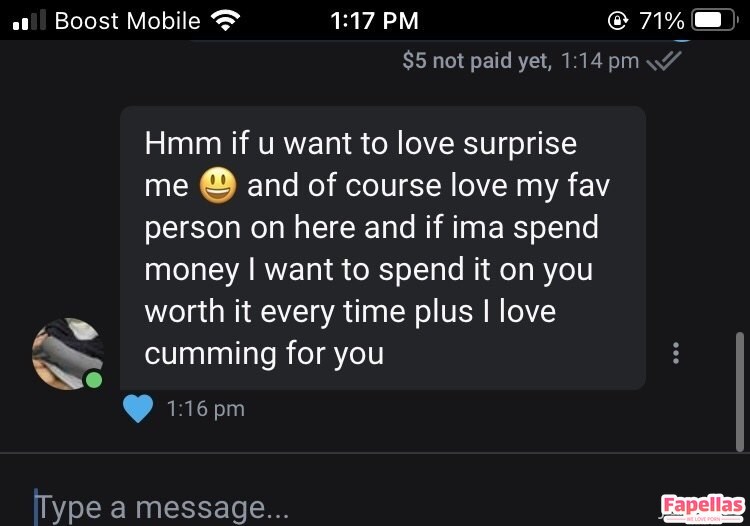Screen dimensions: 750x526
Task: Tap the rotation lock status icon
Action: (x=618, y=21)
